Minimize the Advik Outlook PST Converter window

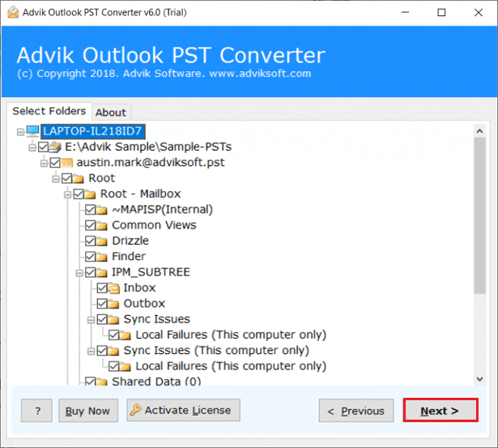[x=405, y=12]
